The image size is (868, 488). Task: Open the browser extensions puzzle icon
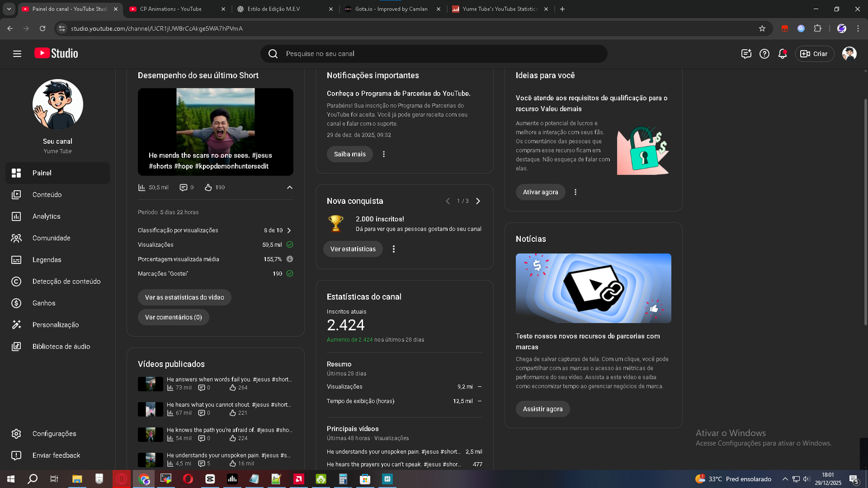click(x=818, y=28)
